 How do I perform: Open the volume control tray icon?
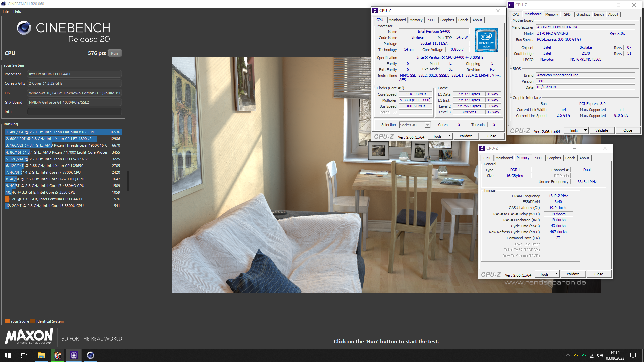(x=600, y=355)
